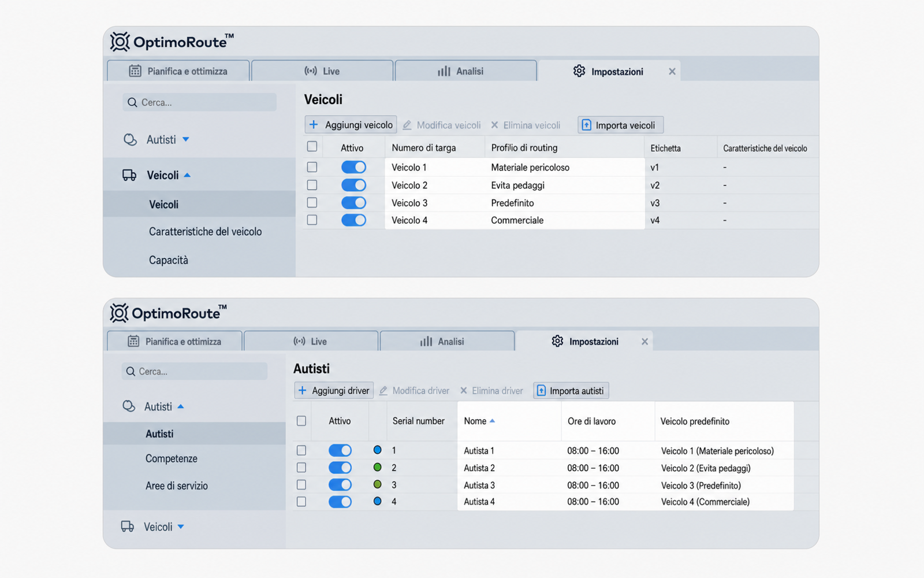Tick the checkbox for Veicolo 3

click(x=312, y=203)
